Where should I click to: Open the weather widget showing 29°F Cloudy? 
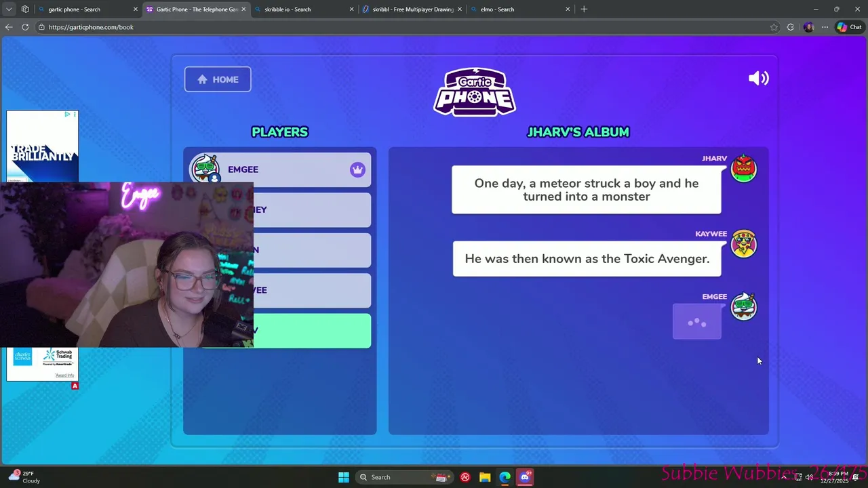coord(24,477)
